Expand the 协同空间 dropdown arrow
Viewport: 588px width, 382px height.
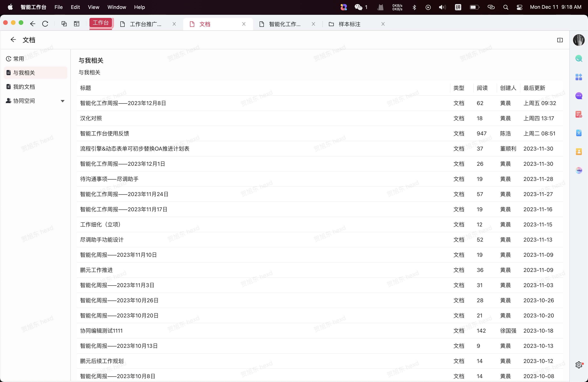click(62, 101)
